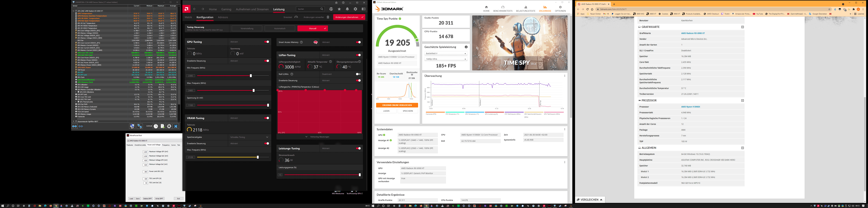This screenshot has height=208, width=868.
Task: Click the Radeon back arrow
Action: pos(194,9)
